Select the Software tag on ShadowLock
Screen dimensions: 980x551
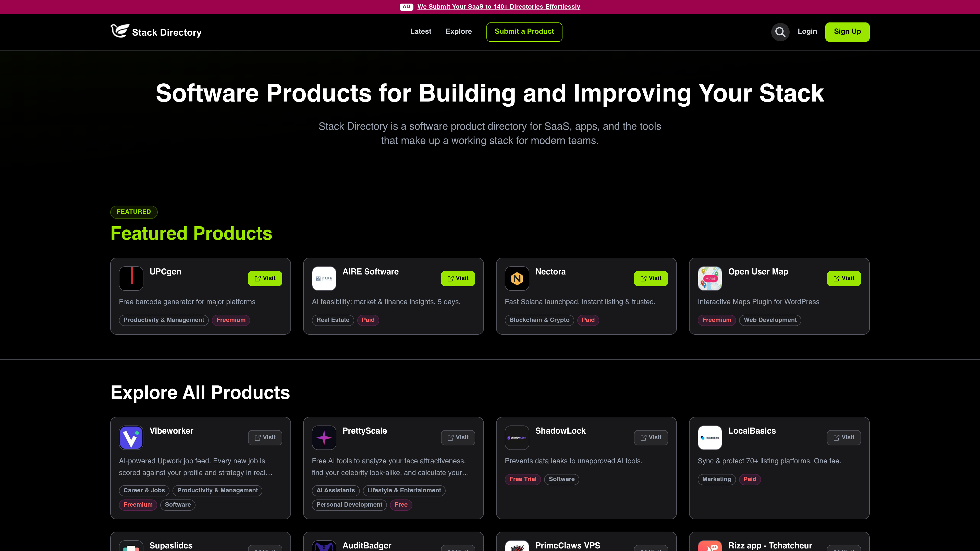coord(561,480)
